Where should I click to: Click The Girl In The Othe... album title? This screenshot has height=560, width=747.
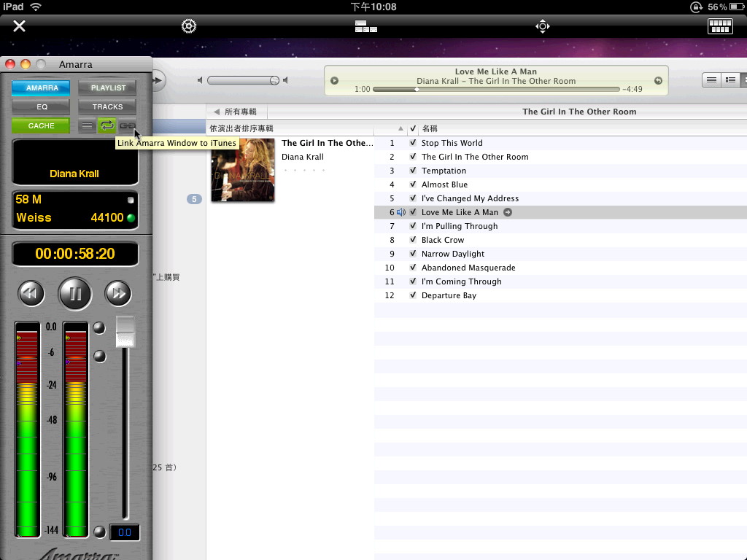328,143
